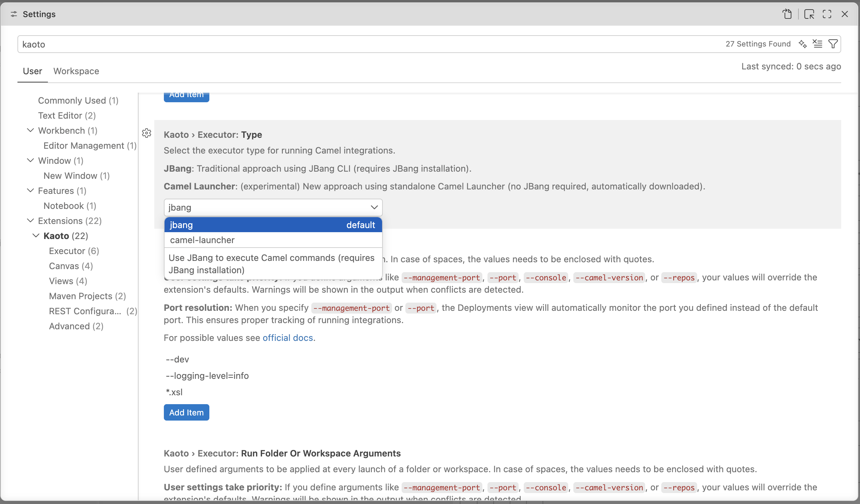Screen dimensions: 860x504
Task: Click Run Folder Or Workspace Arguments title
Action: 321,453
